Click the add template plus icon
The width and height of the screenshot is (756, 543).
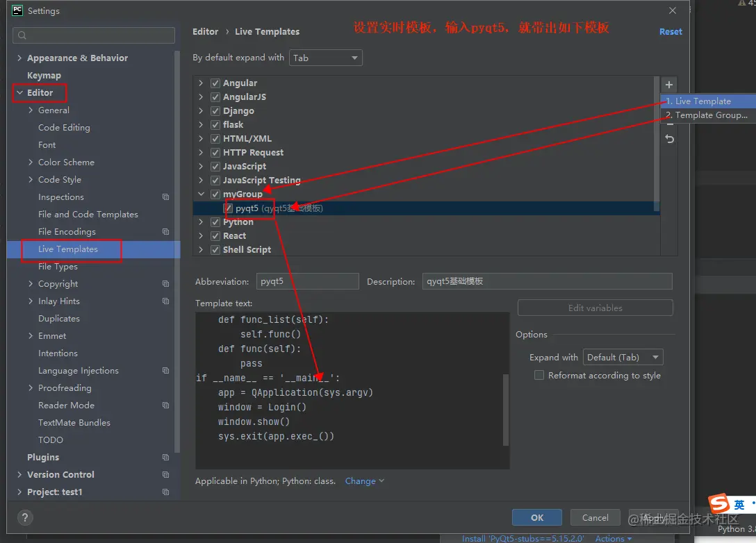click(668, 85)
